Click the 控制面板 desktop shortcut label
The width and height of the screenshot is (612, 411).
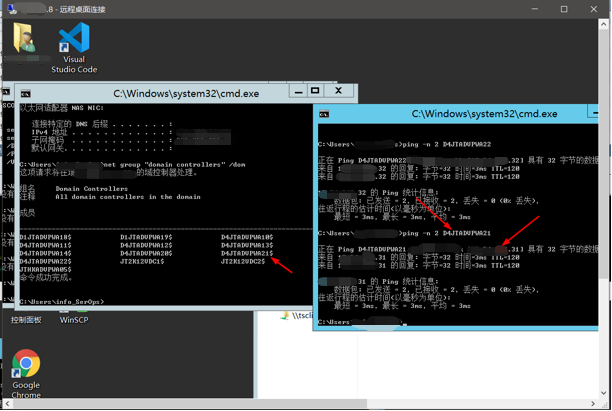26,320
